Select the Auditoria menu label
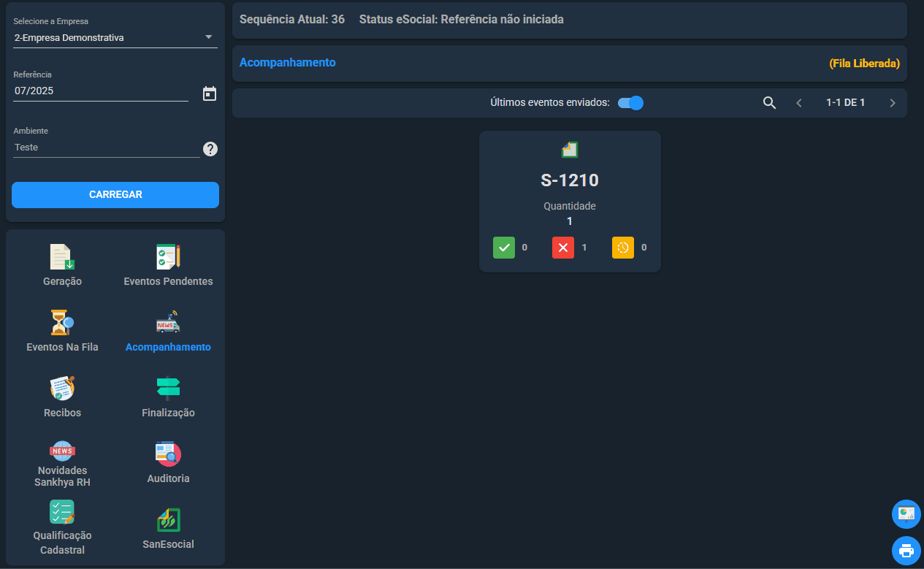Viewport: 924px width, 569px height. (x=168, y=478)
